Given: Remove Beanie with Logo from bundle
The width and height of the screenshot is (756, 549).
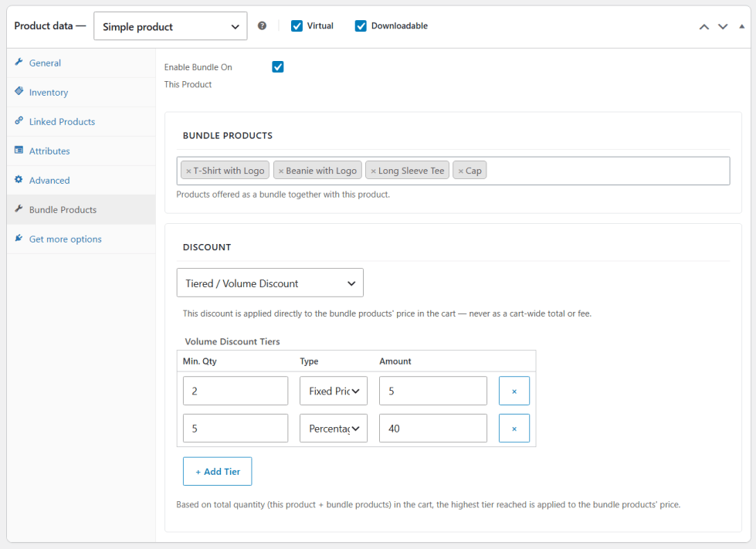Looking at the screenshot, I should coord(281,171).
